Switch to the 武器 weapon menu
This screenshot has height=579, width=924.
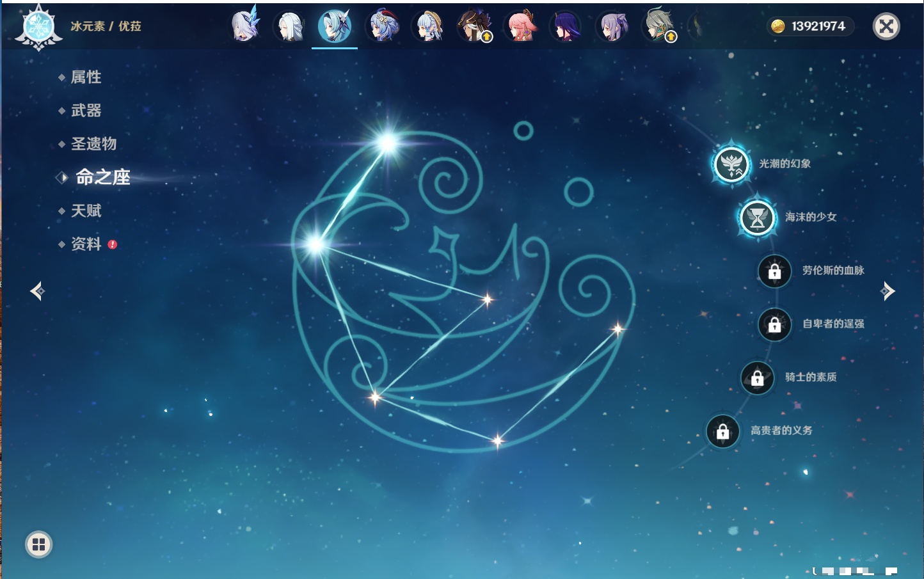coord(86,111)
